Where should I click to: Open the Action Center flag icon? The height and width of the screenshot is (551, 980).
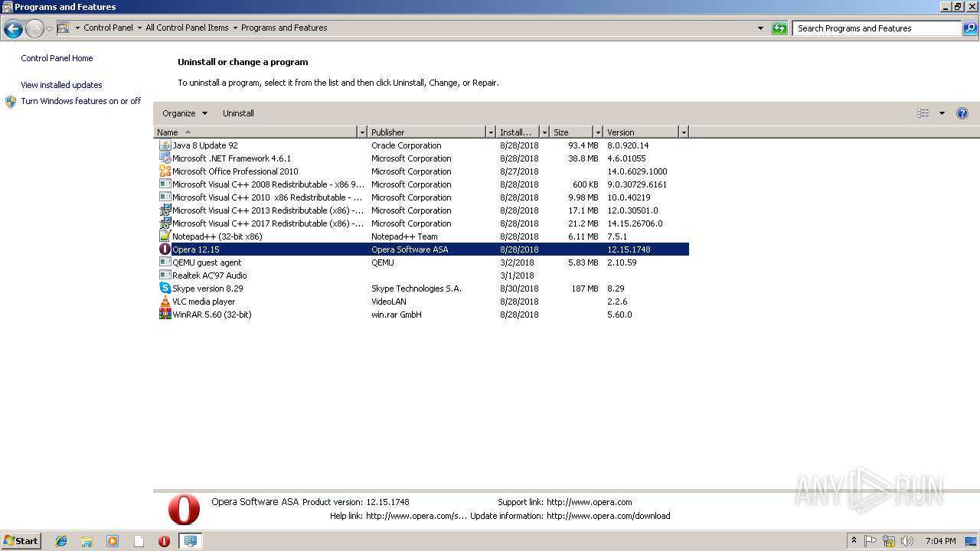pos(871,541)
